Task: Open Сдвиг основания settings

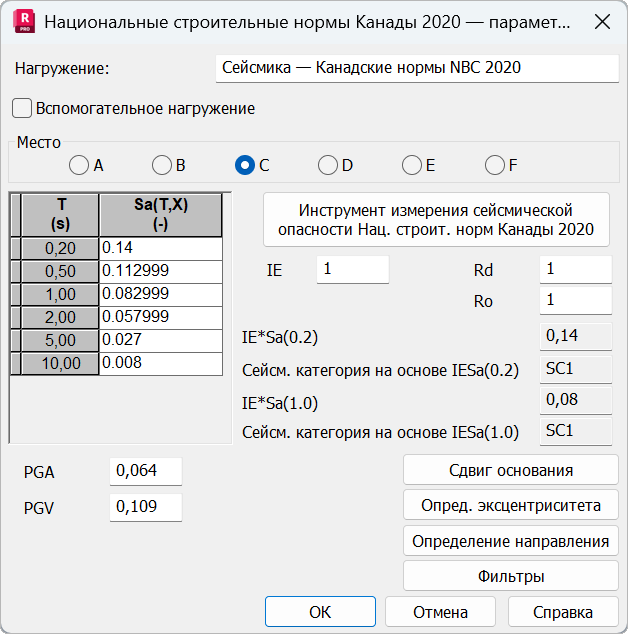Action: (511, 470)
